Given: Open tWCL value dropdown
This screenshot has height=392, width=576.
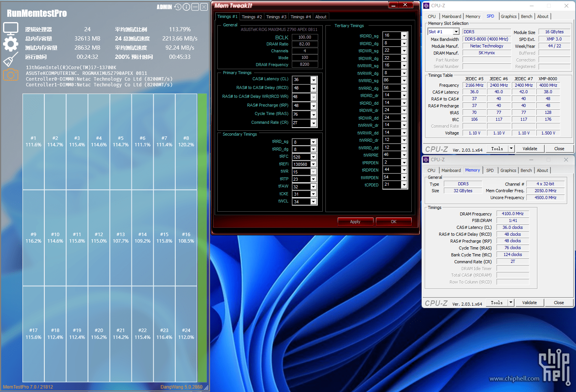Looking at the screenshot, I should 314,202.
